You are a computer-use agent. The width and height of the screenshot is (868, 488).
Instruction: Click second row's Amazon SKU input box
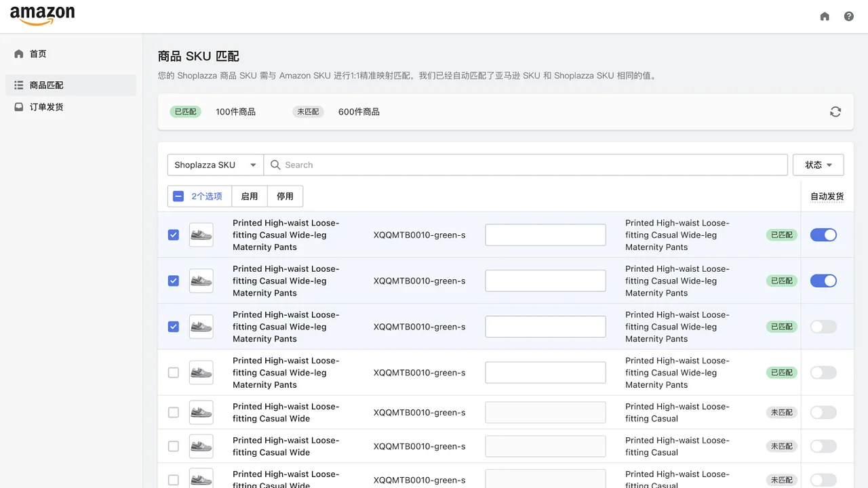click(545, 281)
